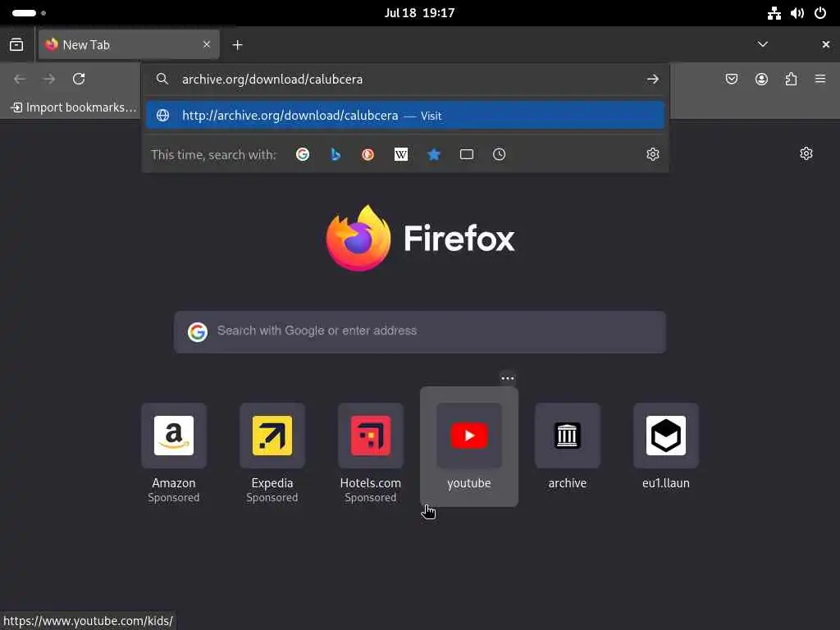The image size is (840, 630).
Task: Reload the current page
Action: pyautogui.click(x=79, y=80)
